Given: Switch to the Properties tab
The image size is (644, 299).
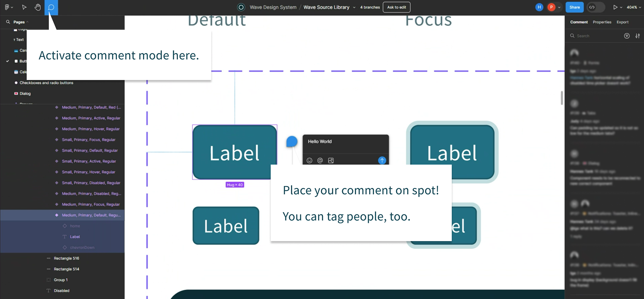Looking at the screenshot, I should (x=602, y=22).
